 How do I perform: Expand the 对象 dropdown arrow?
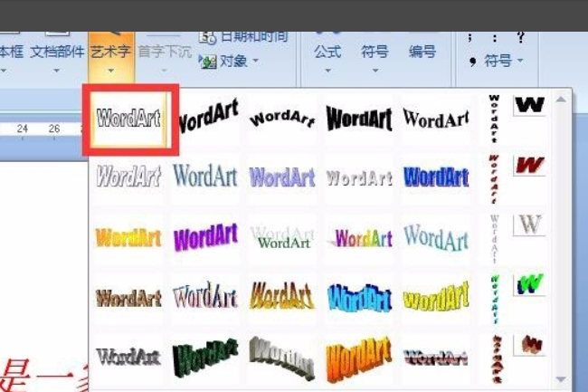pos(256,61)
